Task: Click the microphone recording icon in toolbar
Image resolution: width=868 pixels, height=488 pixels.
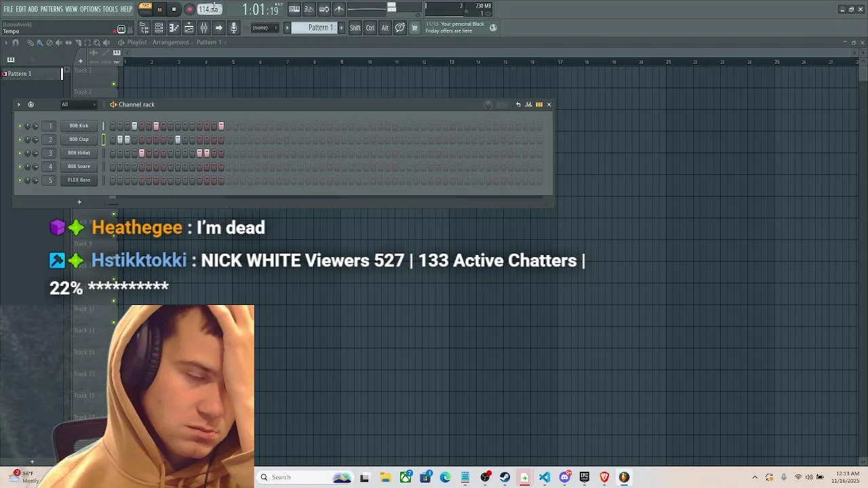Action: [x=233, y=28]
